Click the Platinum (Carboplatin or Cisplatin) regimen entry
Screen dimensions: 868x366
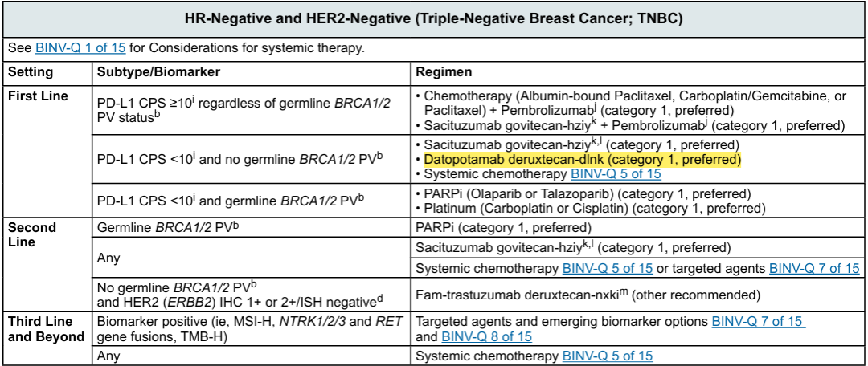[591, 209]
